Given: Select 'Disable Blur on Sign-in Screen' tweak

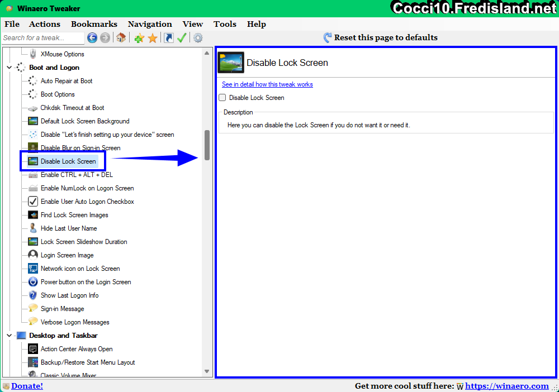Looking at the screenshot, I should [80, 148].
